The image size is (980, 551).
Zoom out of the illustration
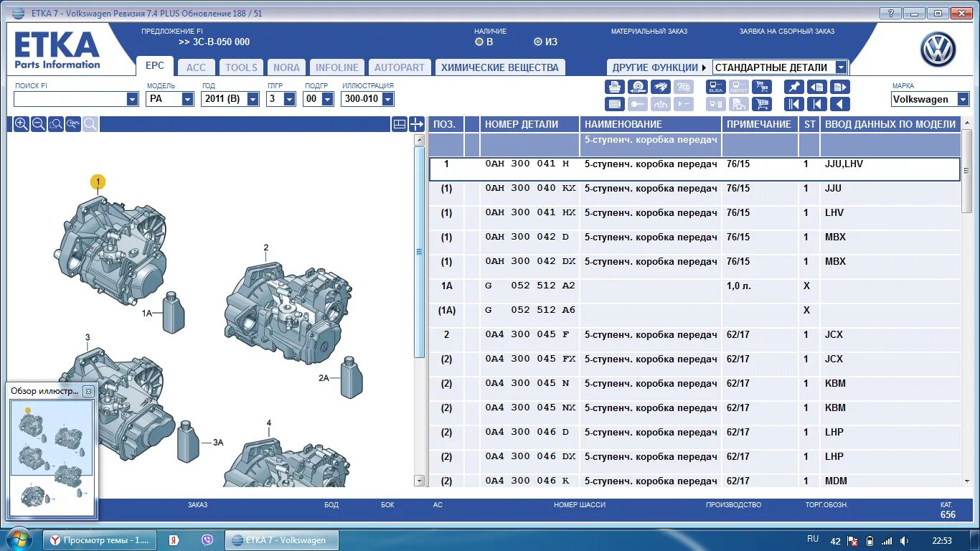(x=39, y=124)
